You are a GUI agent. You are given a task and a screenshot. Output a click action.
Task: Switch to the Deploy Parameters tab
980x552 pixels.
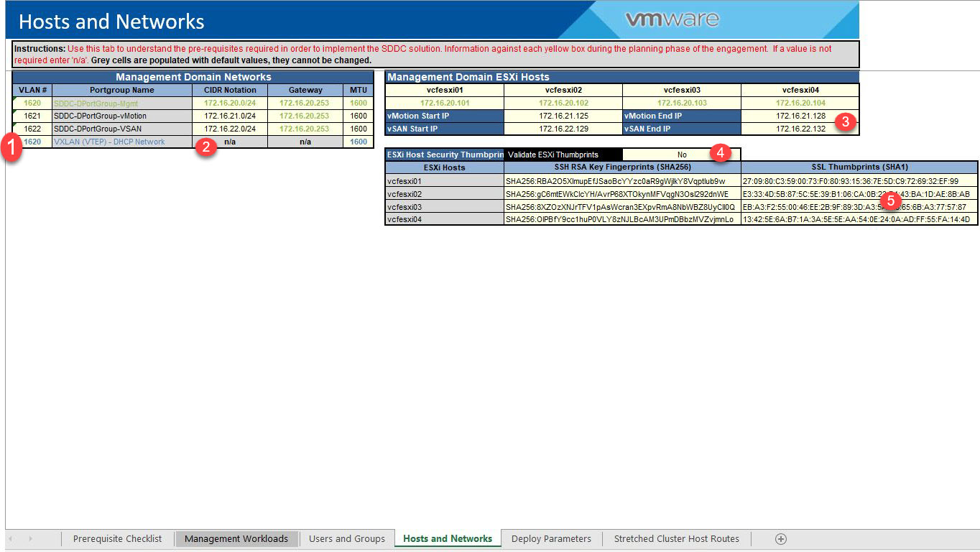click(550, 538)
